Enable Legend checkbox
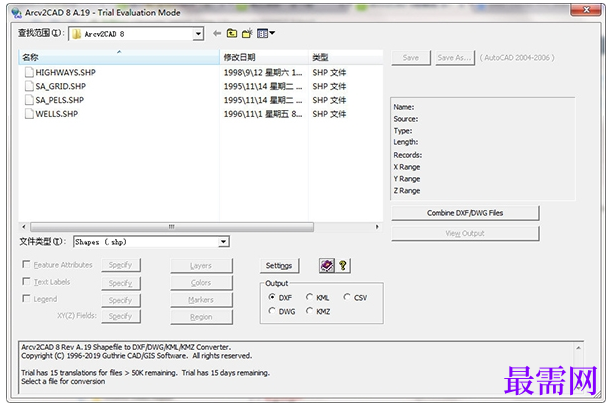616x412 pixels. pyautogui.click(x=26, y=298)
